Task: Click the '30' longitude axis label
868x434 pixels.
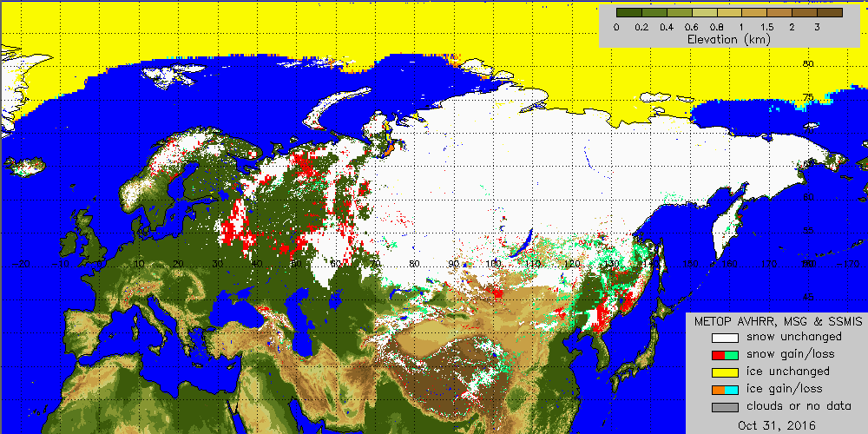Action: pos(218,264)
